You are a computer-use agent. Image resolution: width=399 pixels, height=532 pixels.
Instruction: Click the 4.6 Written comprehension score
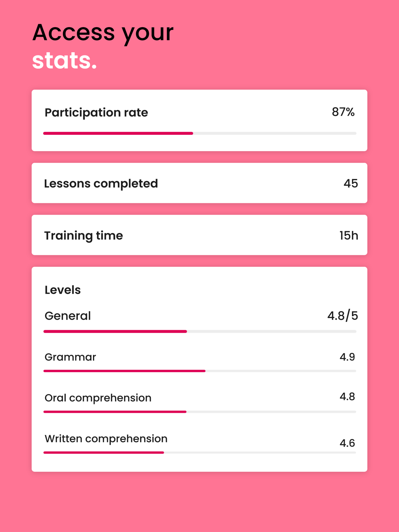point(347,443)
